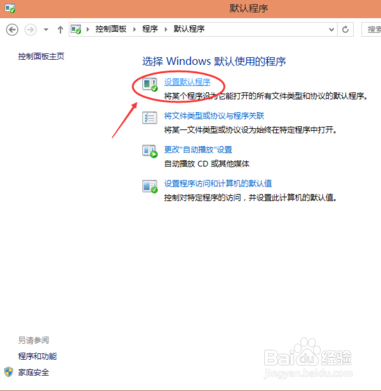Refresh the current page
381x391 pixels.
(x=345, y=29)
